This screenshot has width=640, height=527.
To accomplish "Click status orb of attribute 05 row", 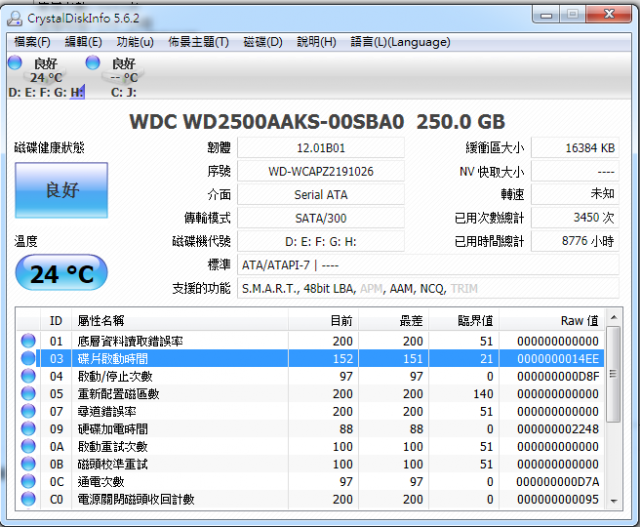I will [28, 394].
